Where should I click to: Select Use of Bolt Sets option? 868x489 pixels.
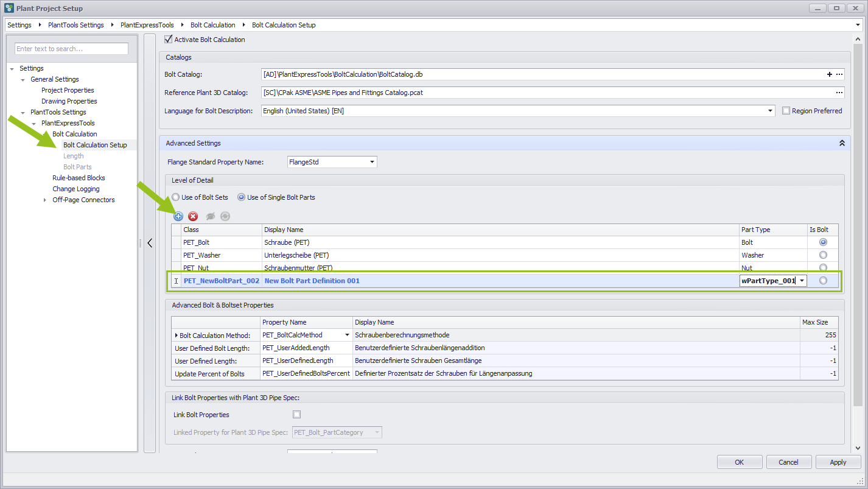pyautogui.click(x=176, y=197)
